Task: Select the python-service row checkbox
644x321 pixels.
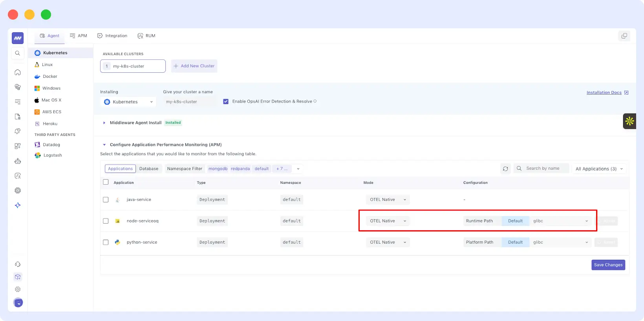Action: point(106,242)
